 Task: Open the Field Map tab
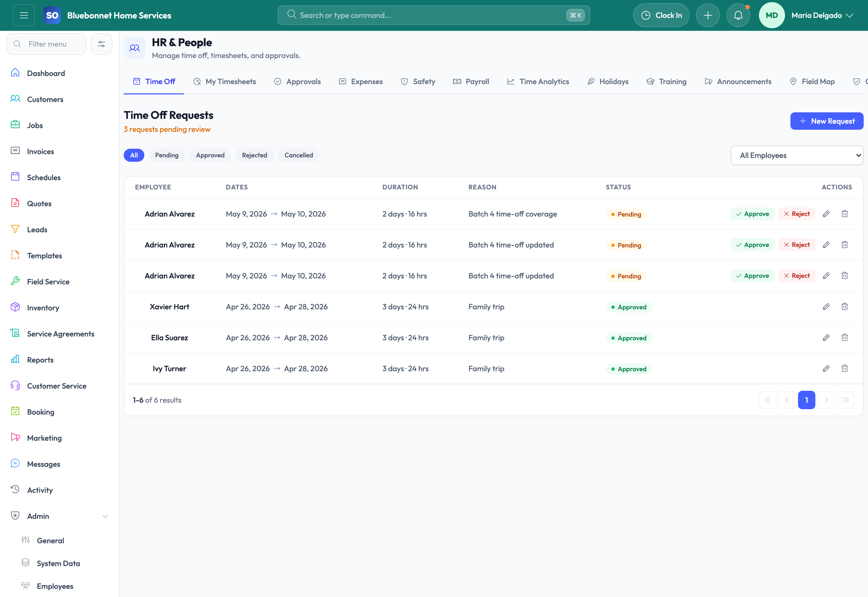point(812,82)
